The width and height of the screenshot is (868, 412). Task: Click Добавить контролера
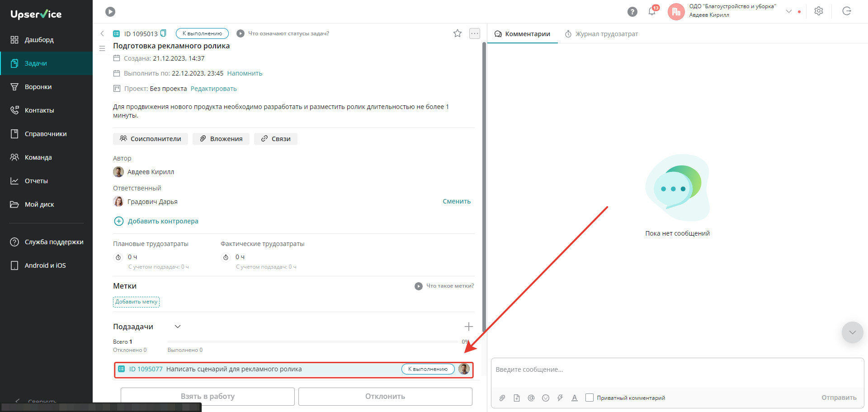(156, 221)
